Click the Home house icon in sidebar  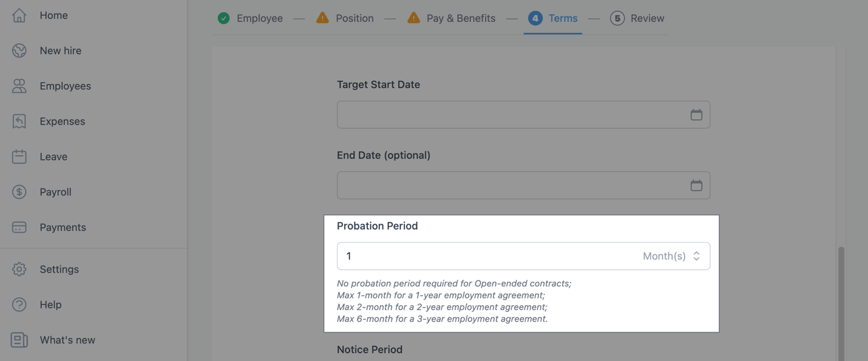[x=19, y=15]
